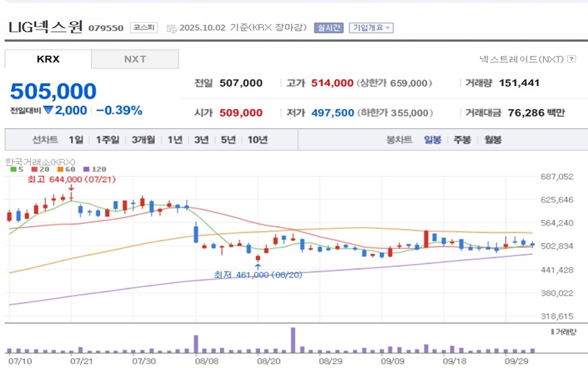The image size is (588, 368).
Task: Click the 시가 509,000 value
Action: point(241,113)
